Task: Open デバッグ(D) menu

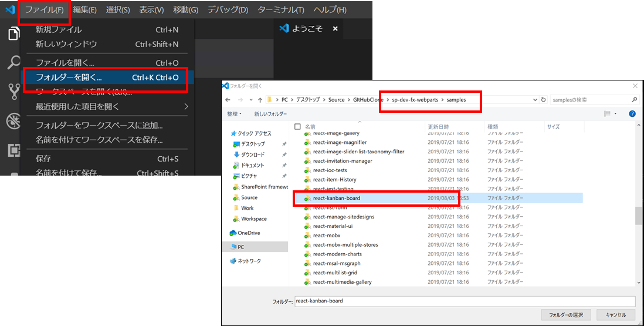Action: [228, 10]
